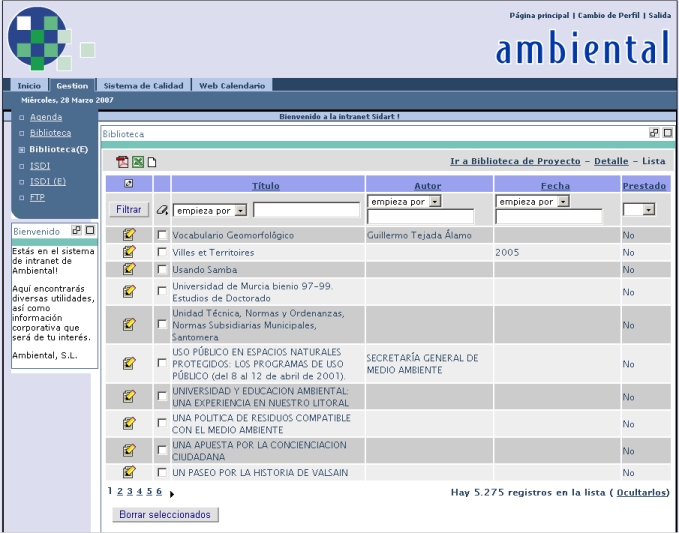Switch to Detalle view link

611,161
